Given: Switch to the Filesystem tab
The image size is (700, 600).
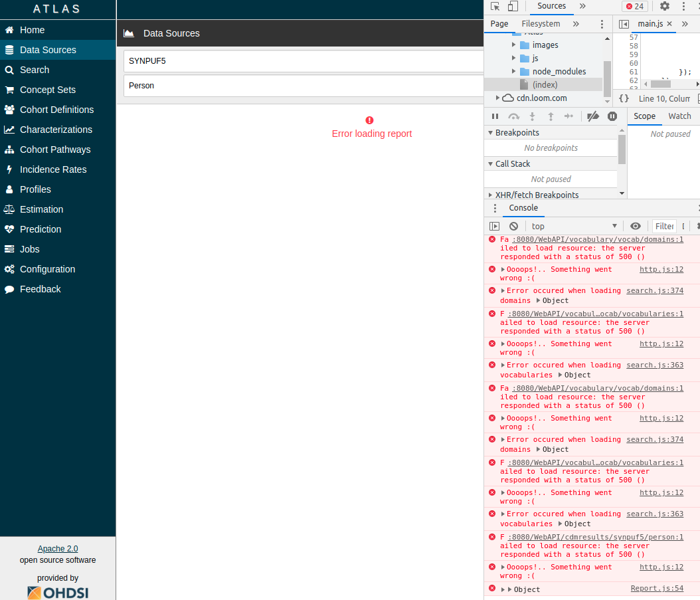Looking at the screenshot, I should click(x=541, y=23).
